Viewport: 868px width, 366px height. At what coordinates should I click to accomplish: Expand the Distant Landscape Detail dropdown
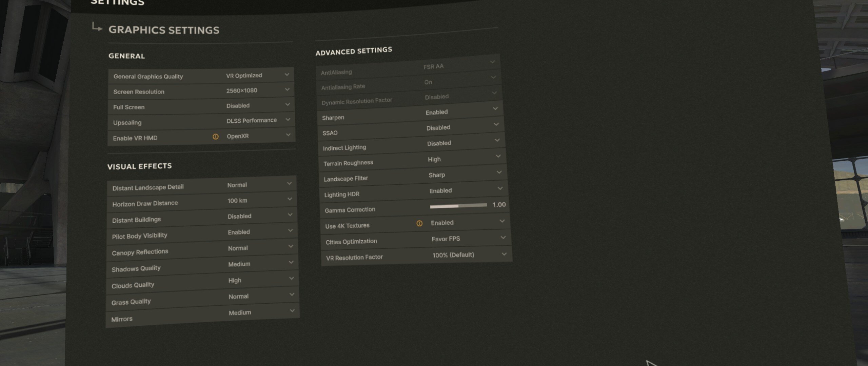[x=260, y=185]
